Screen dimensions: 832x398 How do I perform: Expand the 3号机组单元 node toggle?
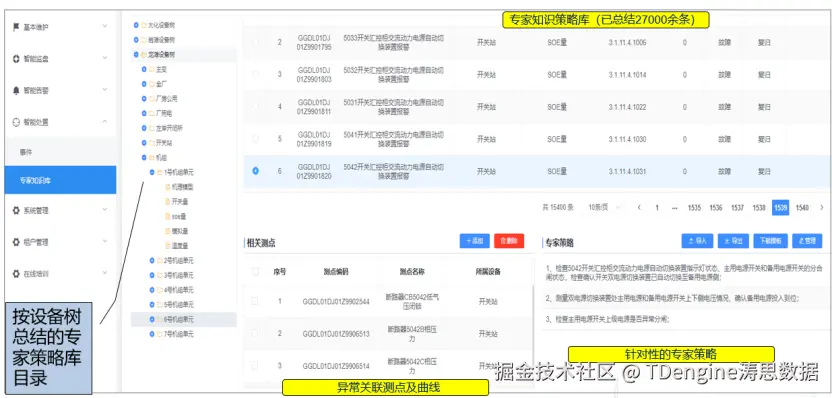point(152,275)
